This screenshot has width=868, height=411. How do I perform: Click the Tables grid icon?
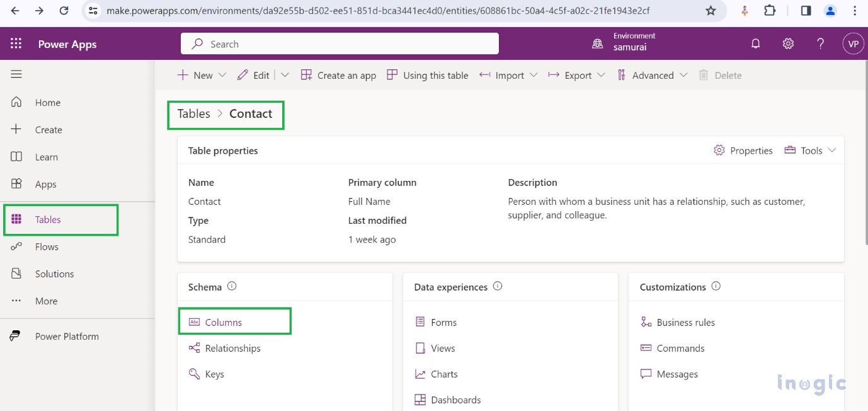16,219
